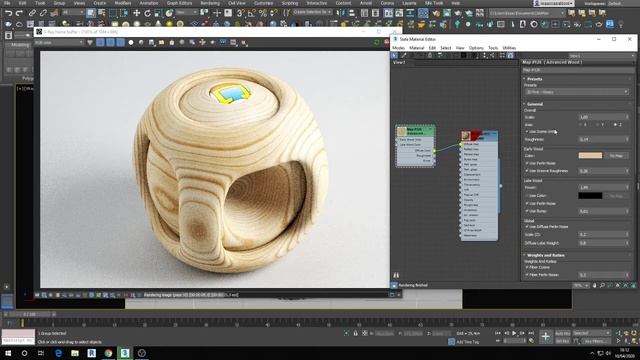
Task: Open File Explorer from the taskbar
Action: [75, 353]
